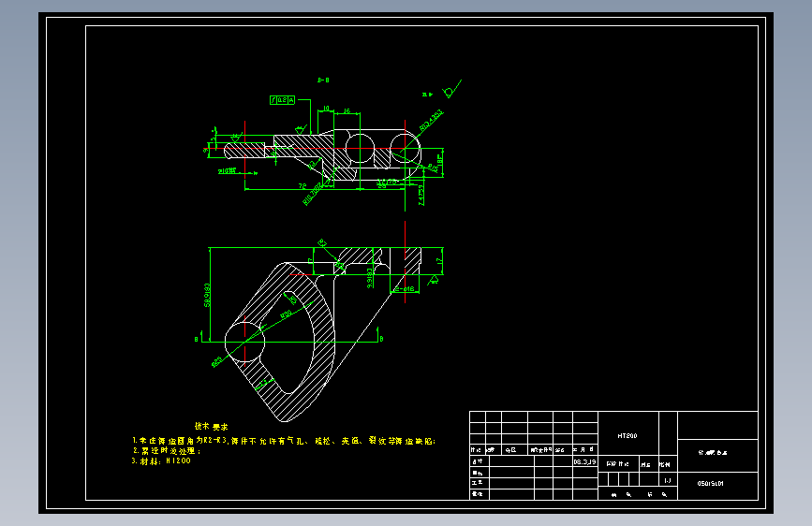Click the 17 vertical dimension on right side
The image size is (812, 526).
tap(439, 261)
